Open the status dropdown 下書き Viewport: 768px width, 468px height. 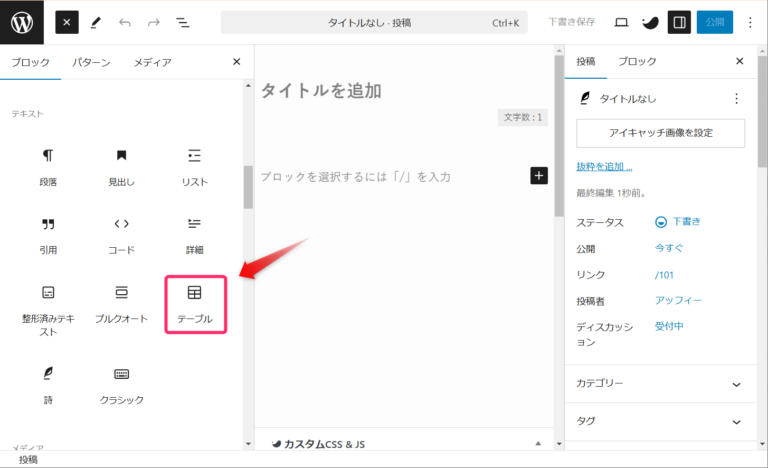coord(679,222)
